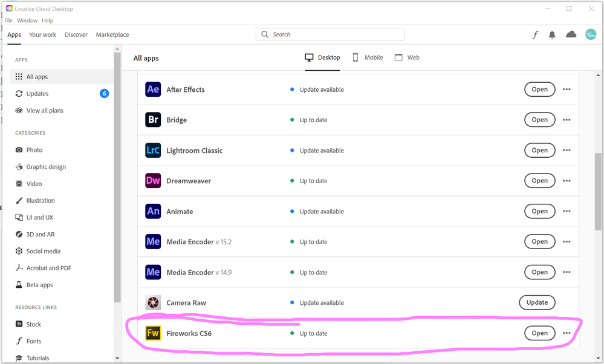Open the user profile avatar
604x364 pixels.
click(x=591, y=34)
